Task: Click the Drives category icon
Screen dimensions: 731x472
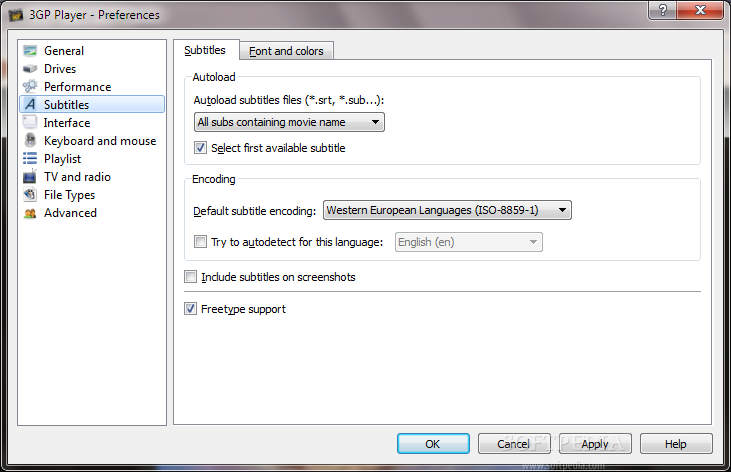Action: pyautogui.click(x=30, y=69)
